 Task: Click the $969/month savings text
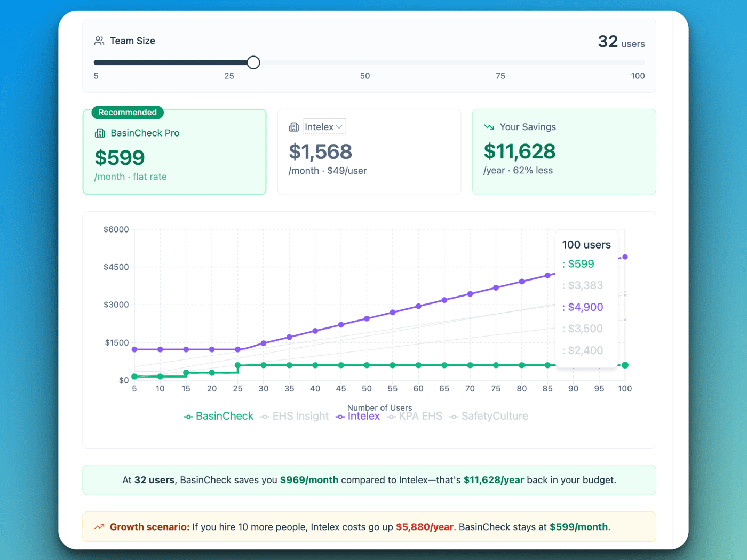tap(309, 480)
